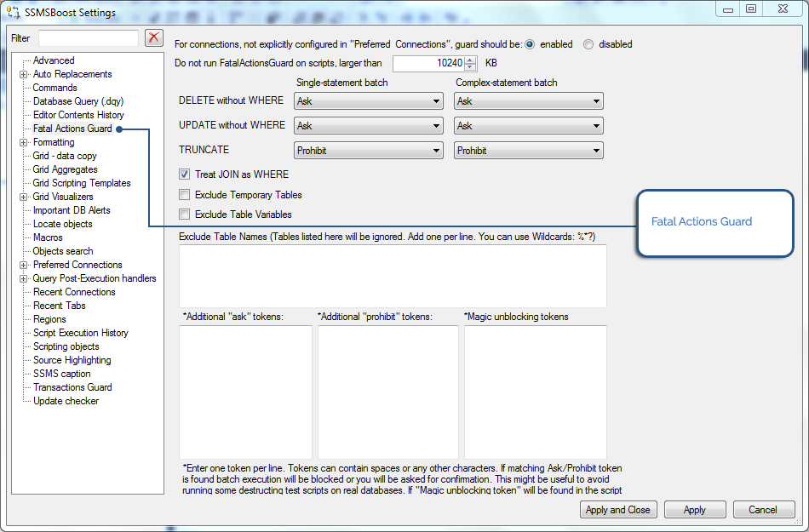809x532 pixels.
Task: Click the script size KB number field
Action: (x=429, y=63)
